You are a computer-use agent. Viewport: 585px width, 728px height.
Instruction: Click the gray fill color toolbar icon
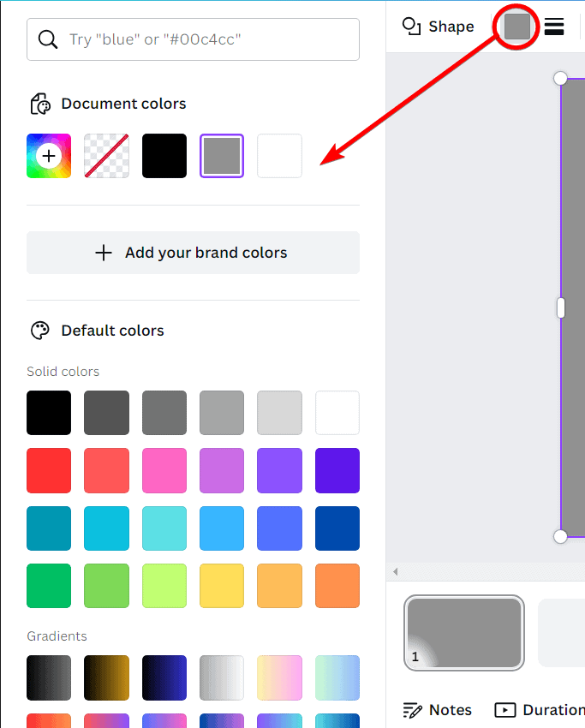[x=517, y=27]
